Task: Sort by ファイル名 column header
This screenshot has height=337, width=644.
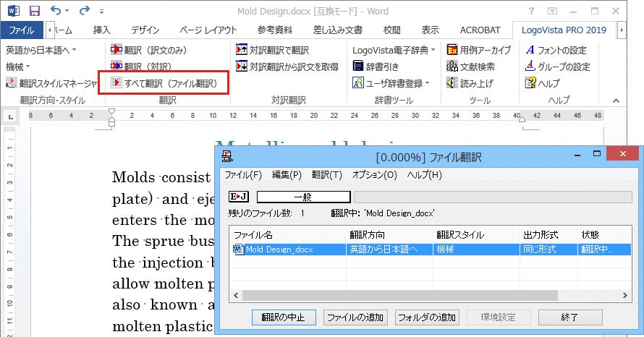Action: tap(287, 235)
